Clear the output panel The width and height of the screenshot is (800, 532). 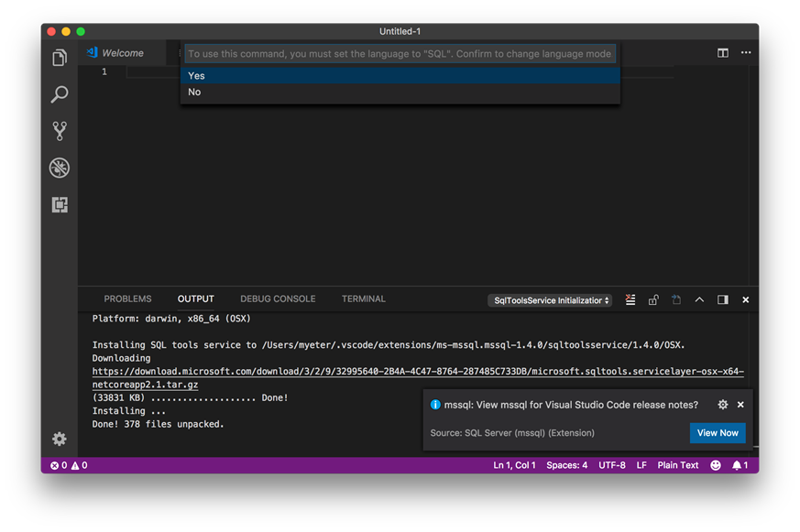630,299
